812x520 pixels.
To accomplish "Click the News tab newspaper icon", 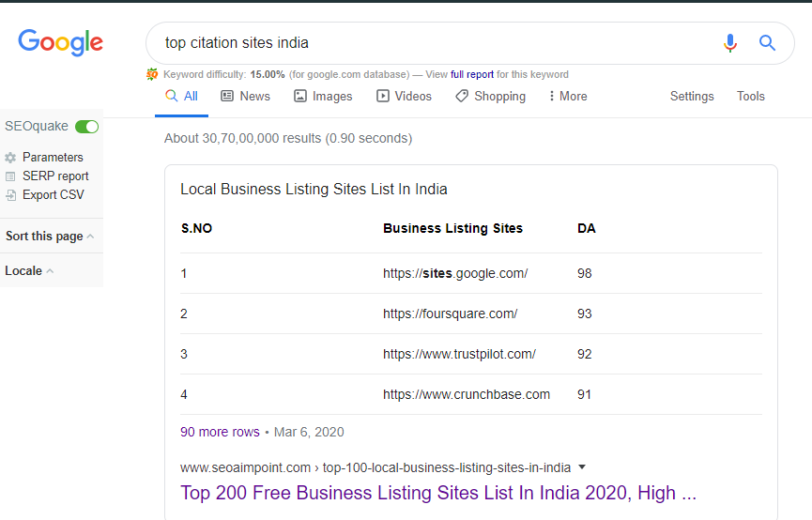I will [x=227, y=96].
